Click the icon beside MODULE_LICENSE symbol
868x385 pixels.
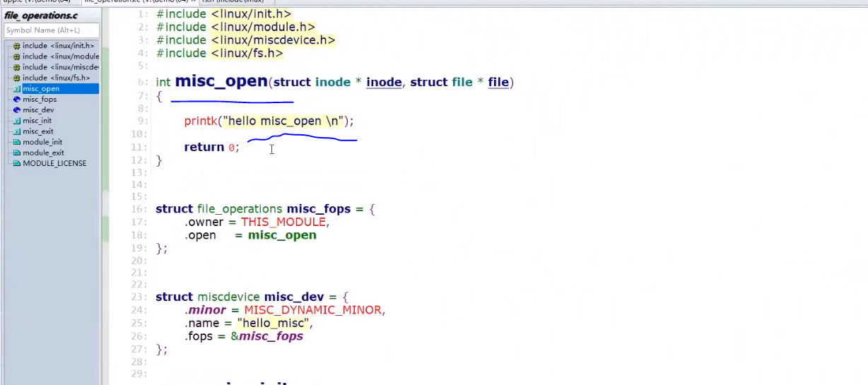(16, 163)
